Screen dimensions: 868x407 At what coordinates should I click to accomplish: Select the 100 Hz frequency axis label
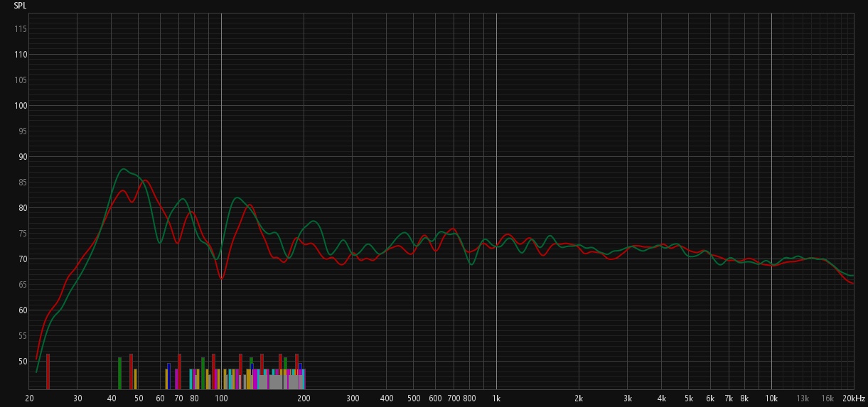click(x=221, y=398)
